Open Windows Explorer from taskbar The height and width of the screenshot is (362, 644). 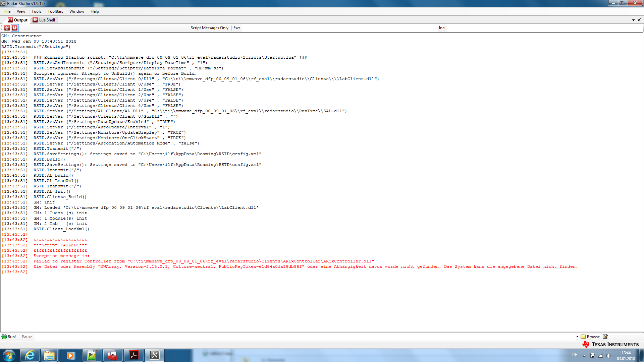click(49, 355)
